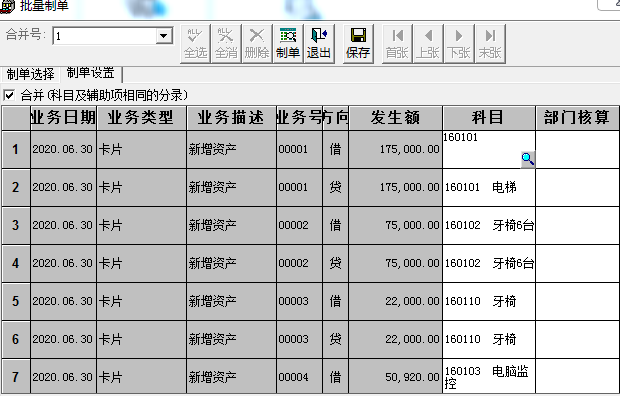Viewport: 620px width, 396px height.
Task: Jump to the 末张 last voucher
Action: (490, 44)
